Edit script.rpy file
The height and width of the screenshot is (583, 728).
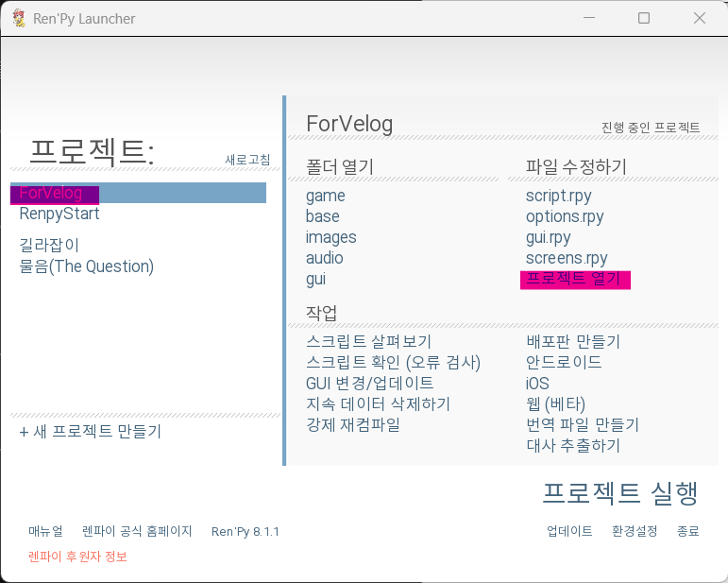[559, 196]
